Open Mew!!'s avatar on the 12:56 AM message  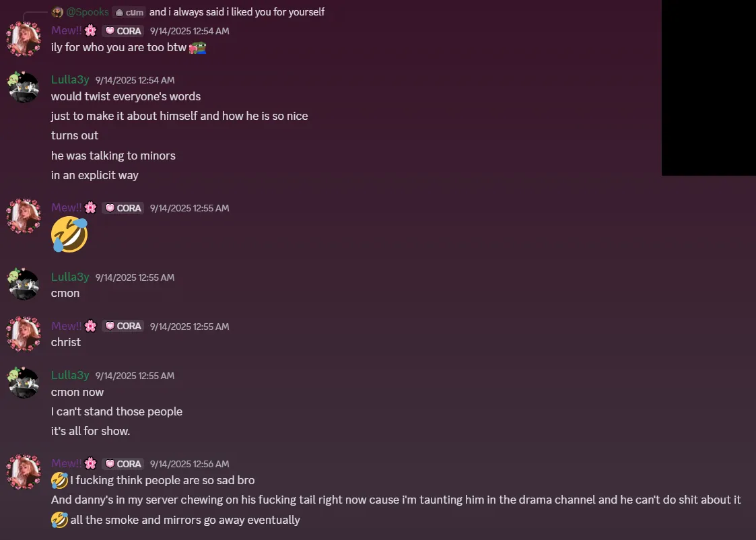point(24,471)
